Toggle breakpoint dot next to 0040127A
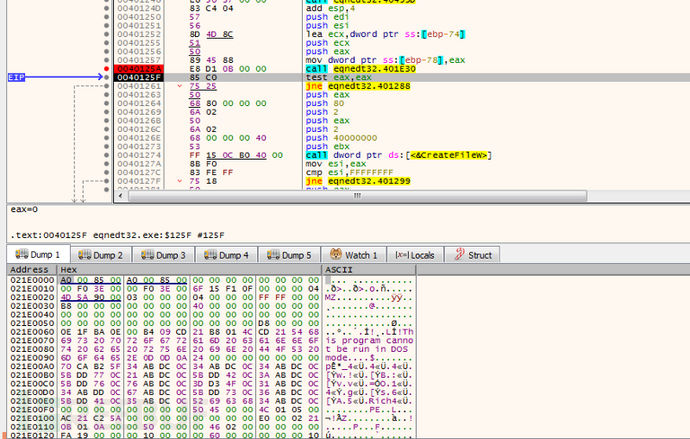The width and height of the screenshot is (690, 439). pyautogui.click(x=106, y=164)
